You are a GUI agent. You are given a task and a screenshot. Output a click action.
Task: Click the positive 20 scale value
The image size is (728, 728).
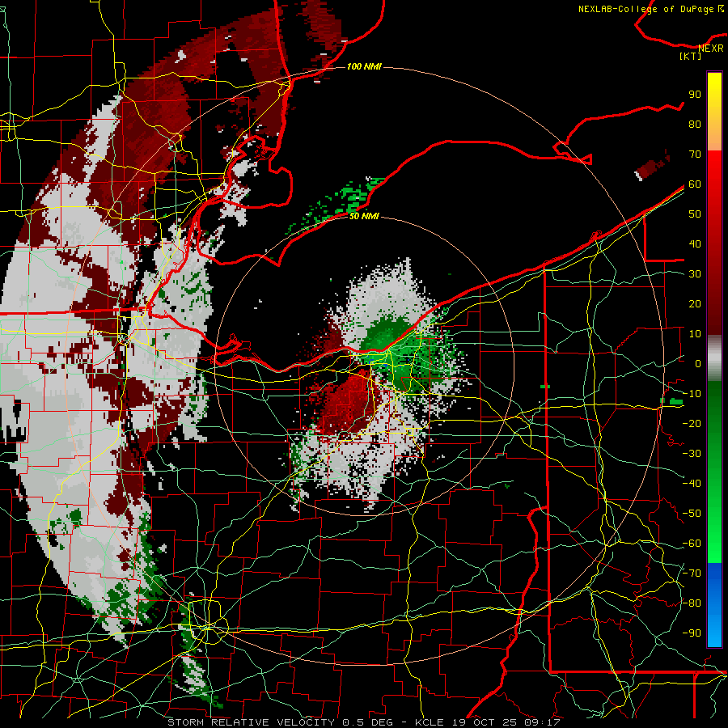click(x=695, y=303)
